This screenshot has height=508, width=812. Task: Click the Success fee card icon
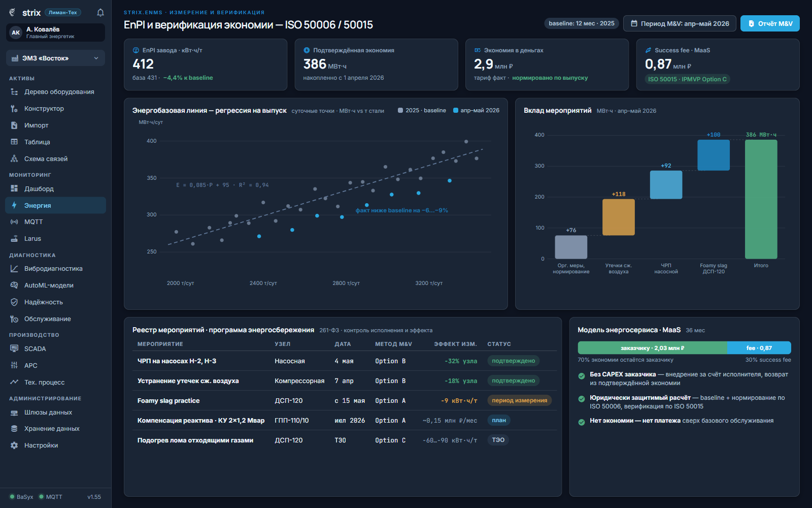point(648,50)
